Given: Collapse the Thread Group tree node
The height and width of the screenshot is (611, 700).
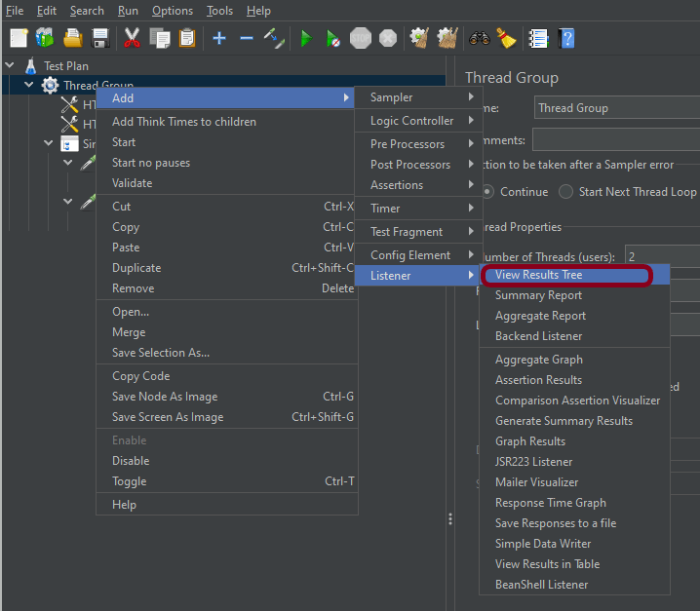Looking at the screenshot, I should pos(28,86).
